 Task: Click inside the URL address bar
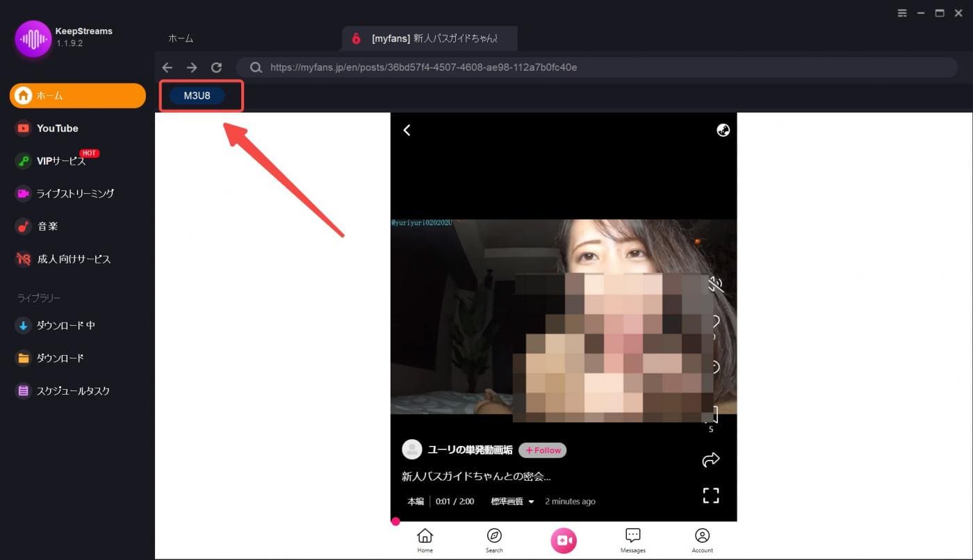click(486, 67)
